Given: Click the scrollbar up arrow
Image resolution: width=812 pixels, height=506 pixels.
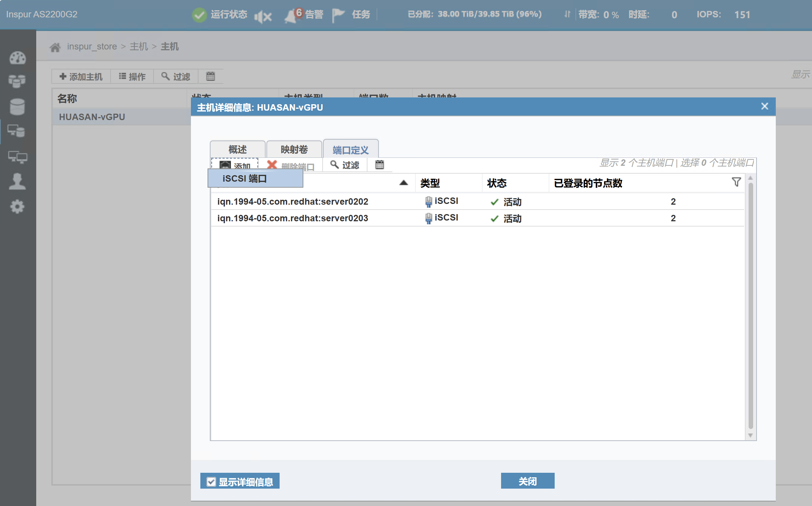Looking at the screenshot, I should pos(750,177).
